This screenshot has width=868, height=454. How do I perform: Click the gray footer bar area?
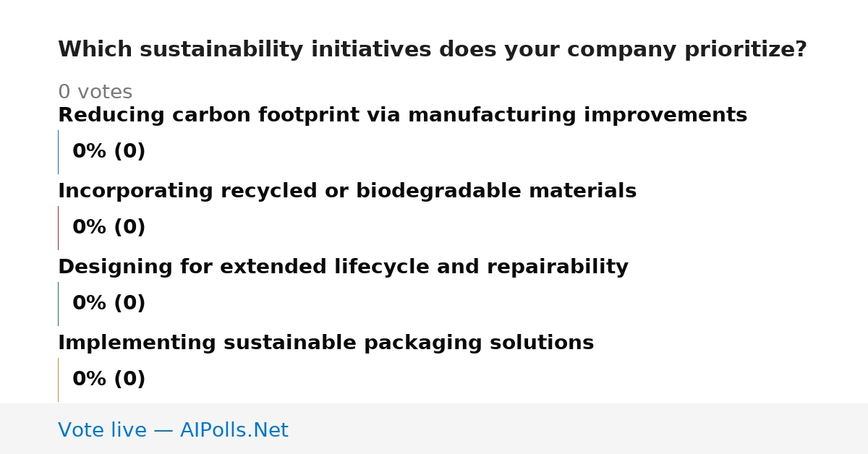click(x=434, y=429)
